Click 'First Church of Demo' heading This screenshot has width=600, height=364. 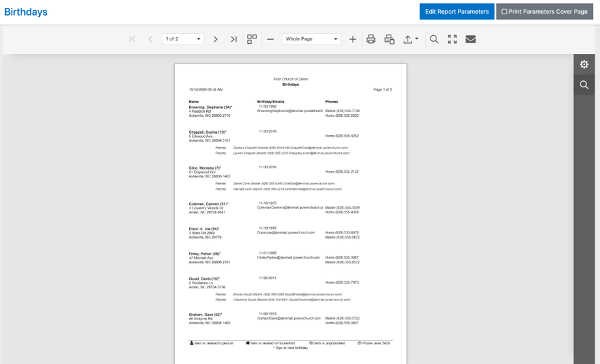291,79
